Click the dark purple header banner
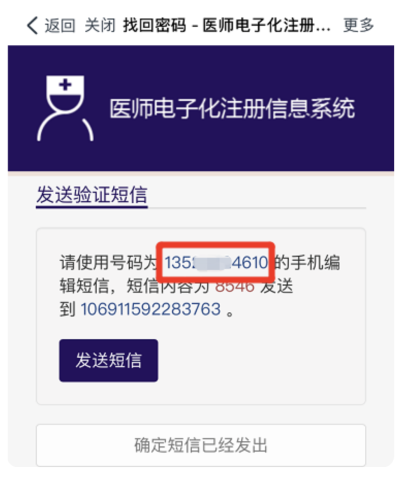 tap(201, 108)
